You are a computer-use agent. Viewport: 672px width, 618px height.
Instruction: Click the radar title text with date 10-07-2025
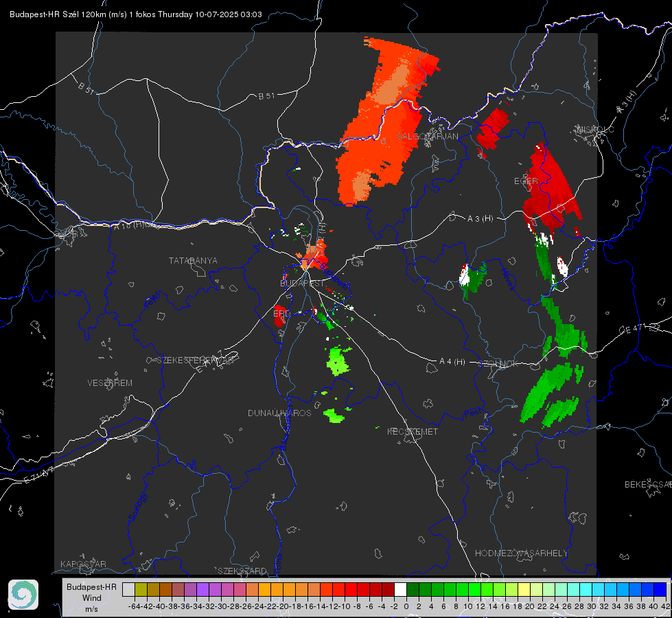tap(136, 14)
